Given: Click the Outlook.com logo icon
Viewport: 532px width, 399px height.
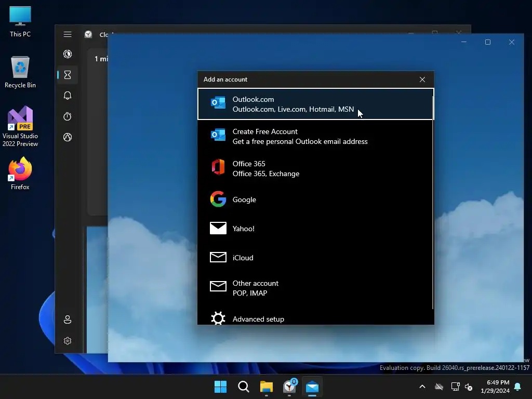Looking at the screenshot, I should pos(218,102).
